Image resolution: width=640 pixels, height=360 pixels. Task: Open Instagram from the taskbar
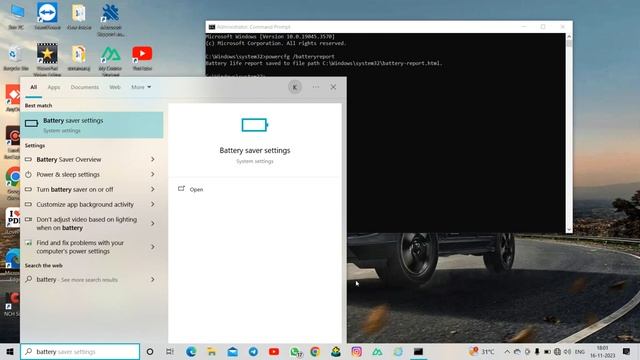tap(356, 351)
